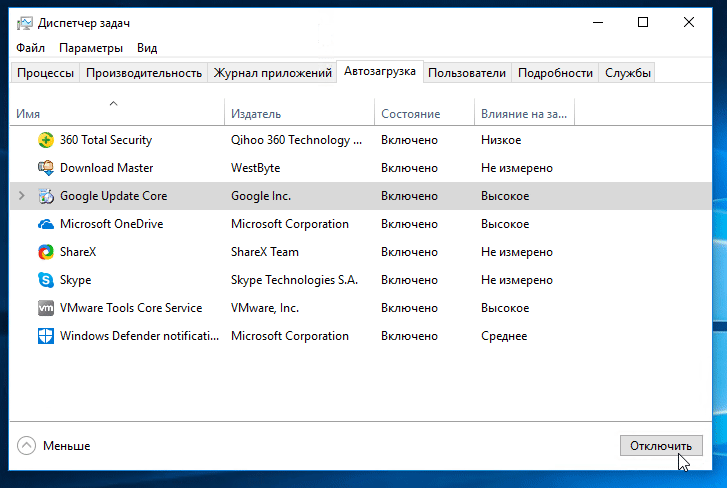Click Microsoft Corporation in the OneDrive row
This screenshot has width=727, height=488.
coord(290,224)
